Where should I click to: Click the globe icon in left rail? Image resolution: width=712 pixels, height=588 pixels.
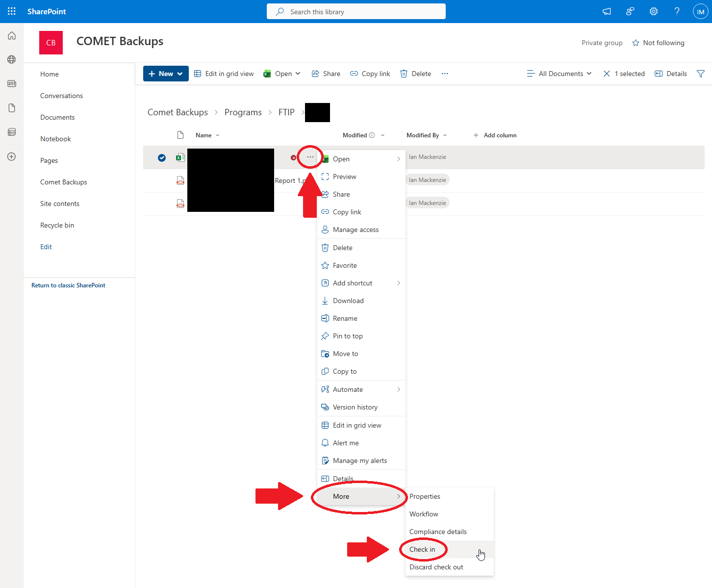(12, 59)
